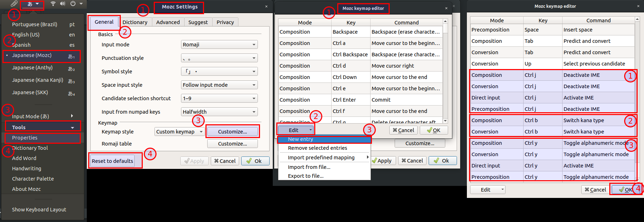This screenshot has height=222, width=644.
Task: Open the Privacy tab
Action: 225,22
